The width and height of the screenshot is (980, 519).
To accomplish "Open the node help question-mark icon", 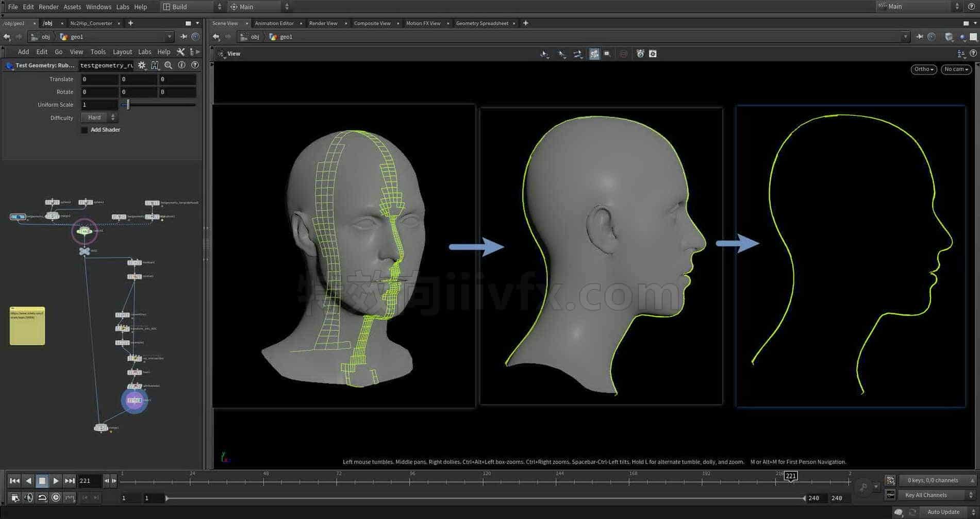I will point(195,65).
